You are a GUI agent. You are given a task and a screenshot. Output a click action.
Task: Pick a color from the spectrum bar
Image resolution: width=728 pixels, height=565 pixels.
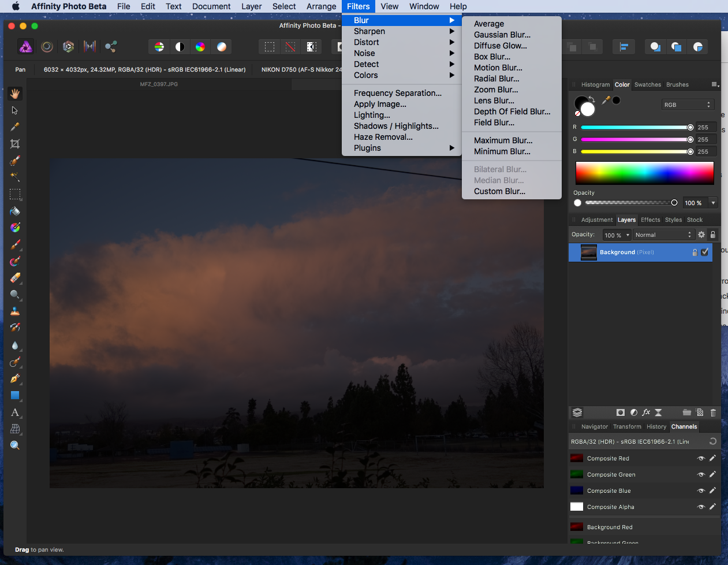pyautogui.click(x=644, y=173)
